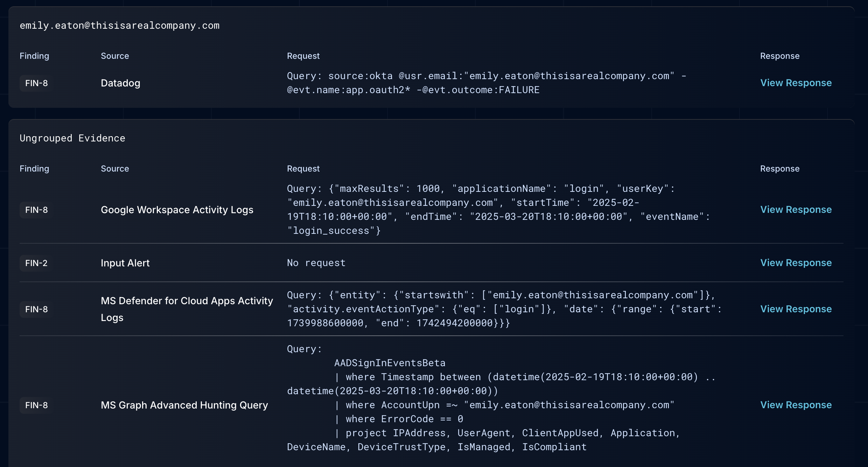The height and width of the screenshot is (467, 868).
Task: Click the FIN-2 finding badge
Action: [x=36, y=263]
